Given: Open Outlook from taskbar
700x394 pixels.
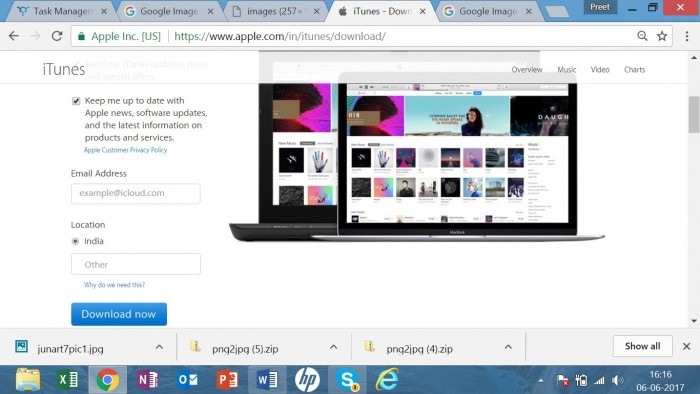Looking at the screenshot, I should tap(188, 380).
